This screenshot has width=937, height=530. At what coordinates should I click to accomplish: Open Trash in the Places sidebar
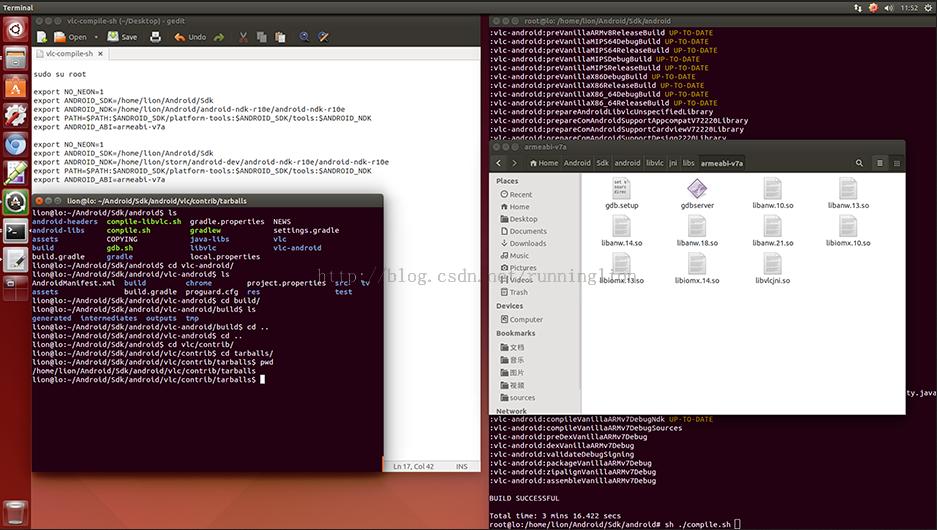point(514,292)
